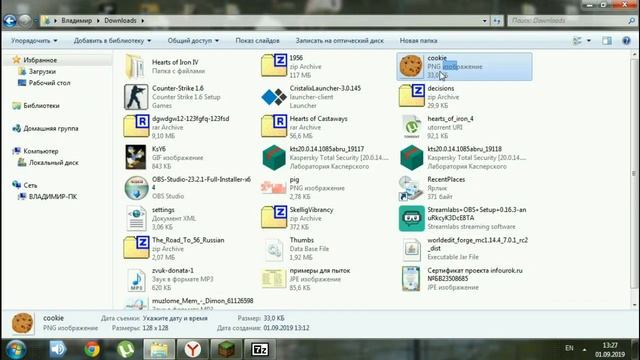Click the change view icon
This screenshot has height=360, width=640.
click(577, 41)
